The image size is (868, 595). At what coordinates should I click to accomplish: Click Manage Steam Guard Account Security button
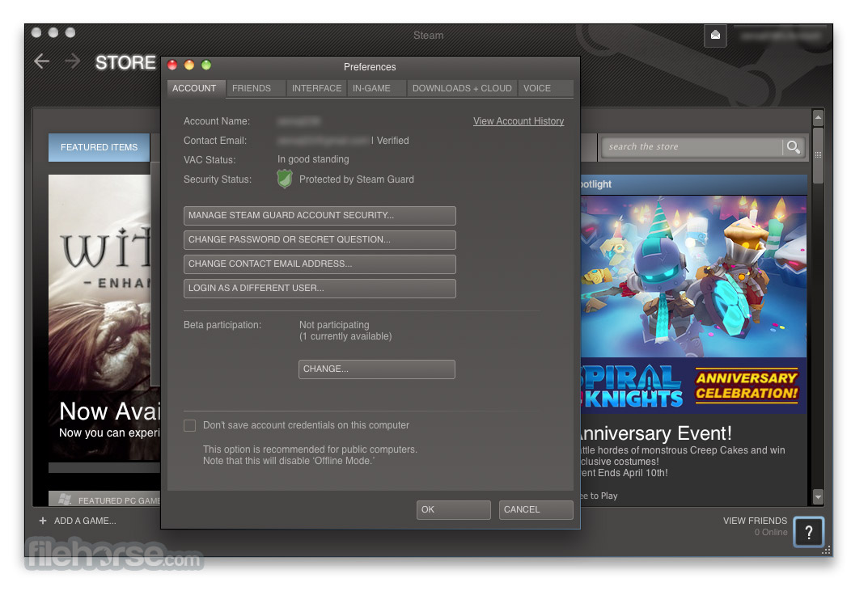point(320,216)
